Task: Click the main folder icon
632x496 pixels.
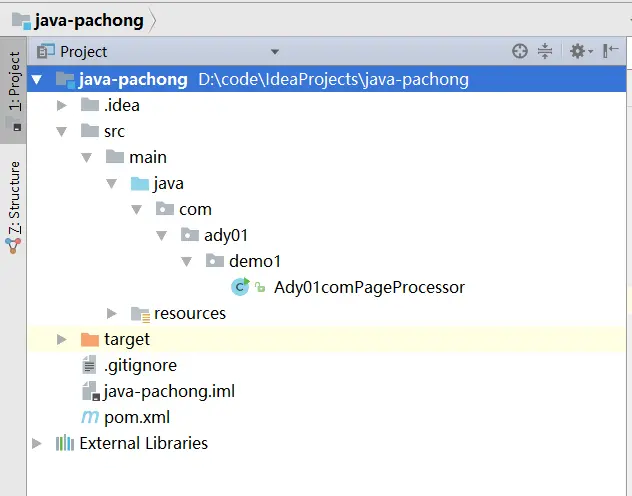Action: tap(114, 157)
